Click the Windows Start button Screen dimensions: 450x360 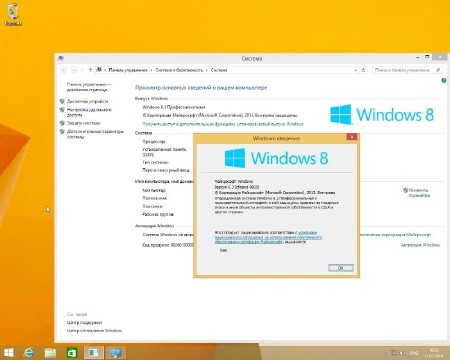point(9,353)
